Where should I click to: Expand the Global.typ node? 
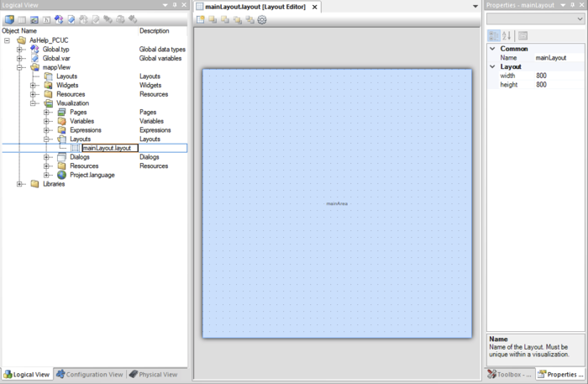pos(19,49)
